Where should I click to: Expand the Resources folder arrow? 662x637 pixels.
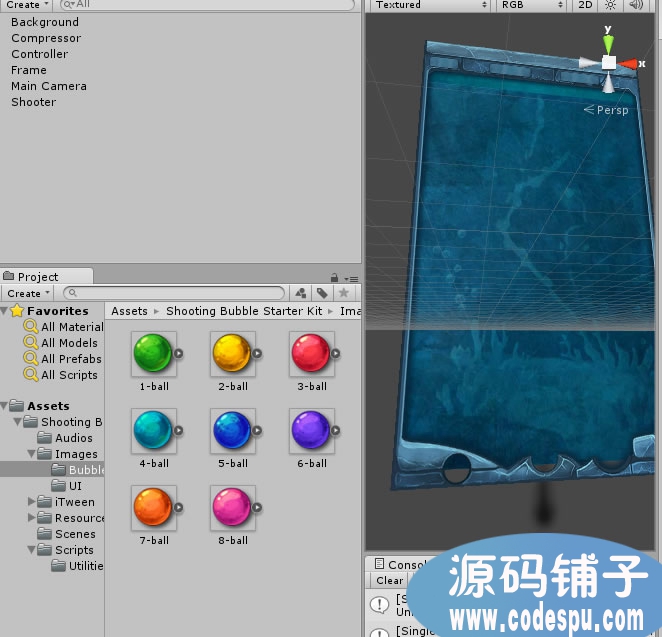point(32,518)
